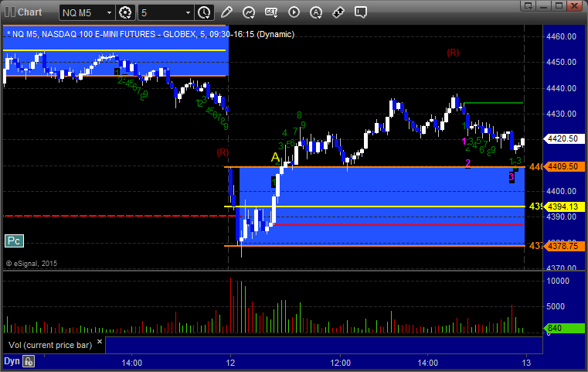
Task: Select the Vol (current price bar) tab
Action: pyautogui.click(x=50, y=345)
